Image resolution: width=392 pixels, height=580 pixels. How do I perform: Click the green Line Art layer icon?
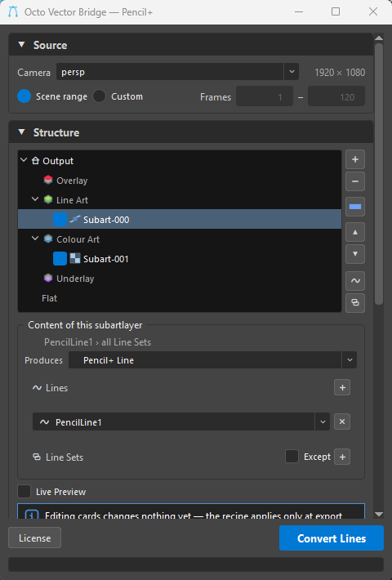(x=48, y=200)
